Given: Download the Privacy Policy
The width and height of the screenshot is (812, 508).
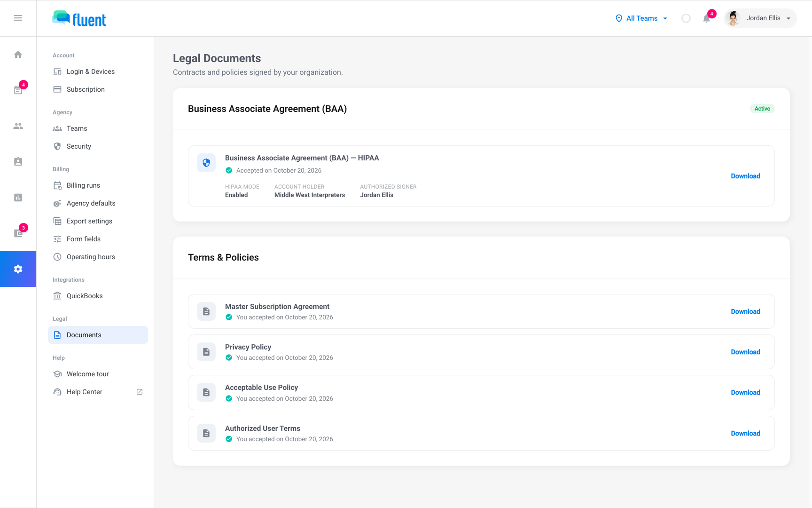Looking at the screenshot, I should (x=745, y=352).
